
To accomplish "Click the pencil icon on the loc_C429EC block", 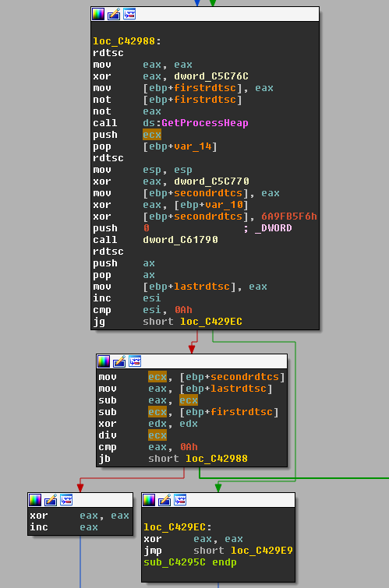I will 164,500.
